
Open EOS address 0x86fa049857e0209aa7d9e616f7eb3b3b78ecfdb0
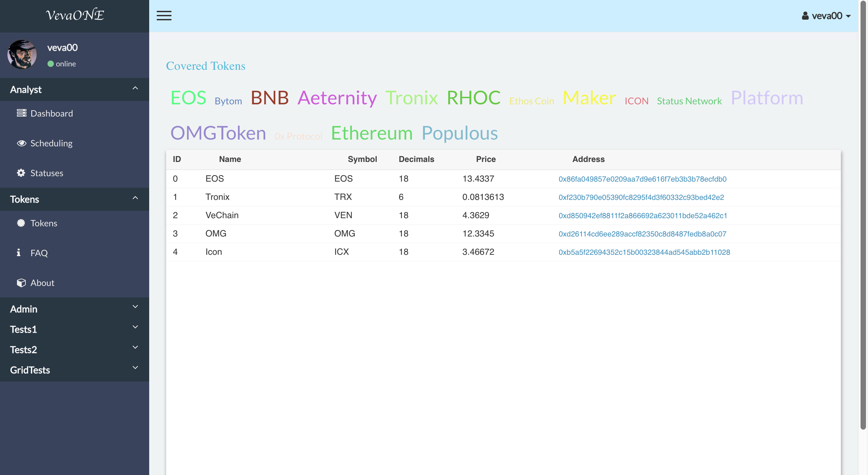(643, 179)
